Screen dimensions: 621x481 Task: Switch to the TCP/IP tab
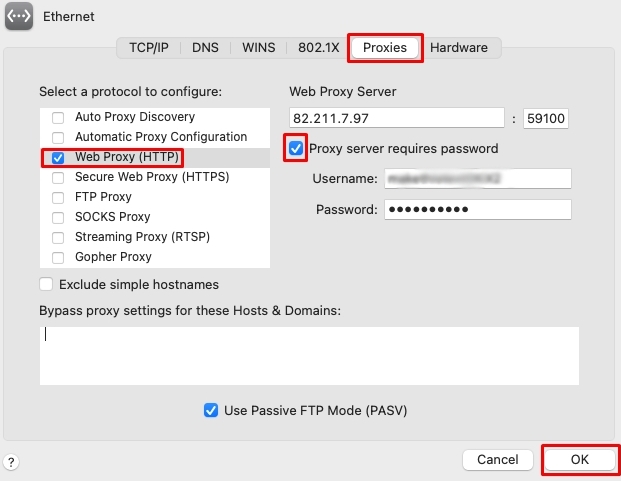[x=149, y=48]
